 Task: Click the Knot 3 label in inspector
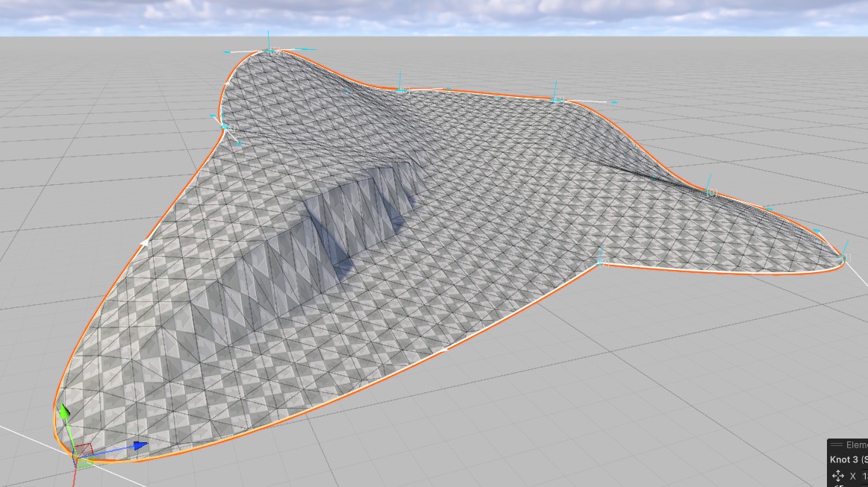click(x=848, y=460)
